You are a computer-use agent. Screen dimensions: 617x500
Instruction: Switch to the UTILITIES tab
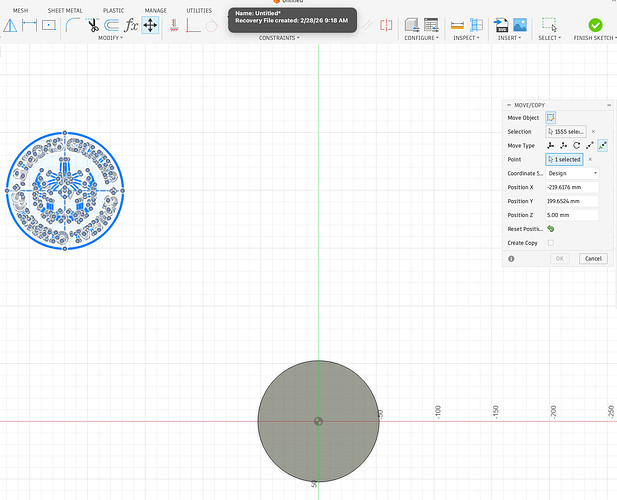click(199, 11)
